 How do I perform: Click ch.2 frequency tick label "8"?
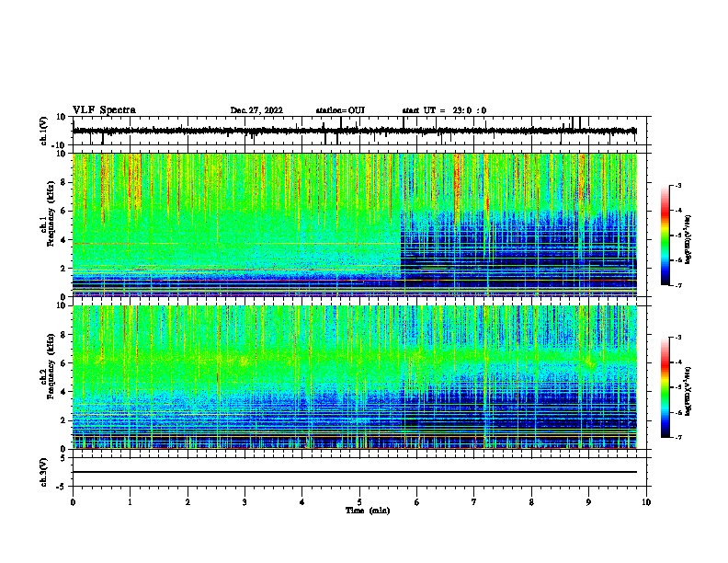[x=63, y=335]
